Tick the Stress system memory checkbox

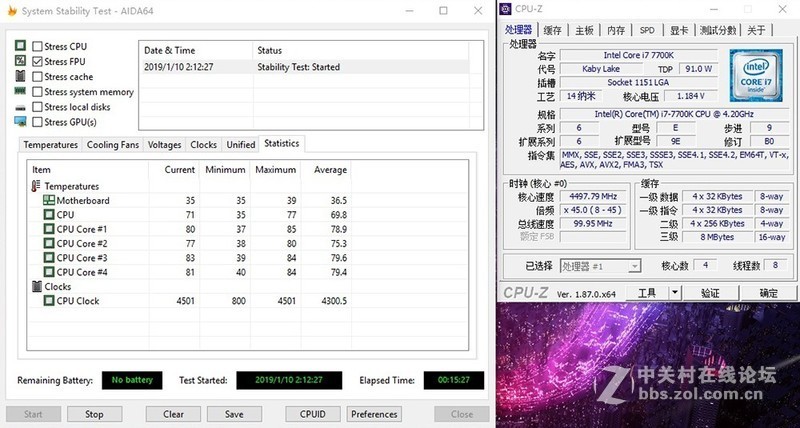click(37, 92)
